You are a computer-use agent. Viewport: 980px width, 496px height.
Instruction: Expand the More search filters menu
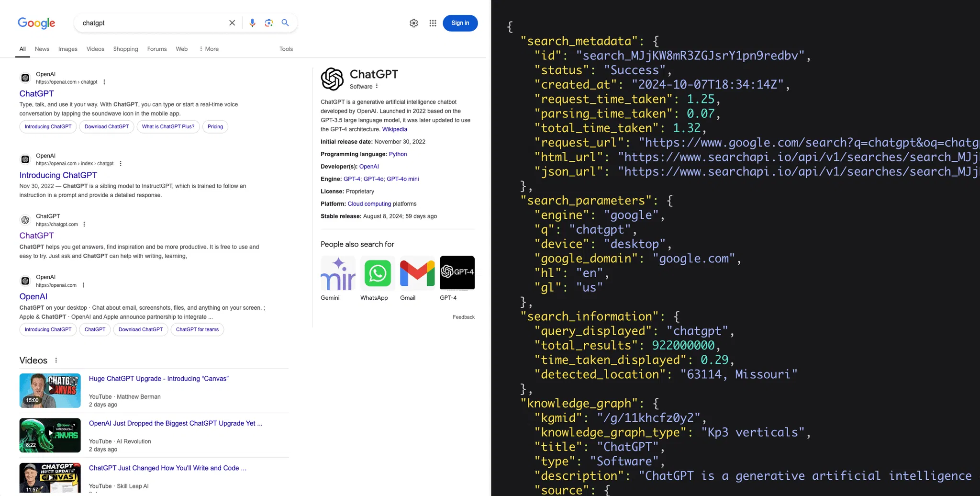coord(209,49)
